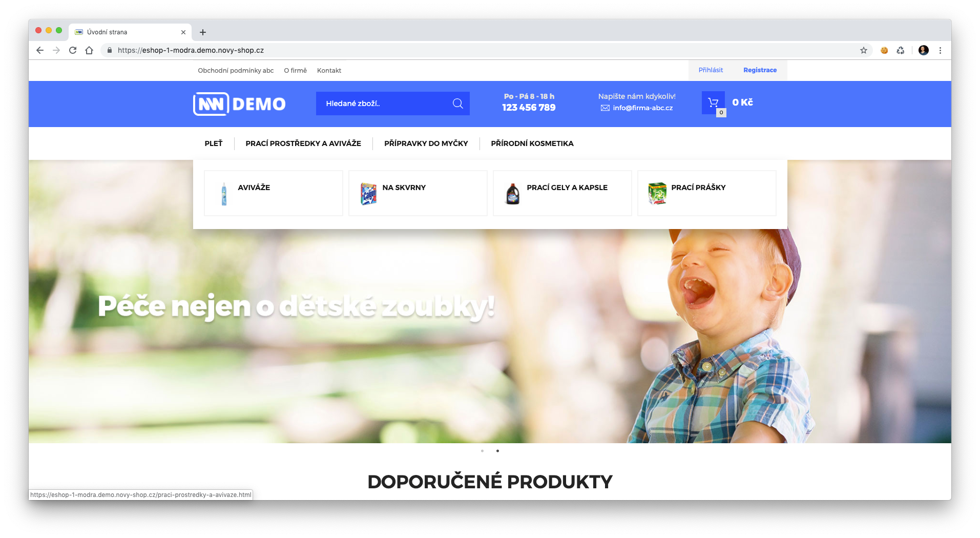The image size is (980, 538).
Task: Submit search with the magnifier icon
Action: [458, 104]
